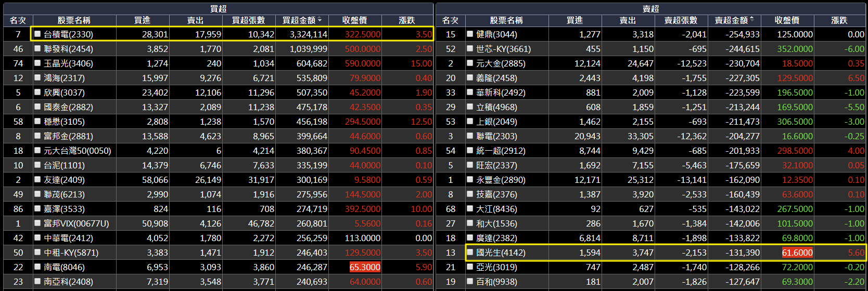Check the box beside 百和(9938)
The height and width of the screenshot is (291, 868).
pos(470,281)
